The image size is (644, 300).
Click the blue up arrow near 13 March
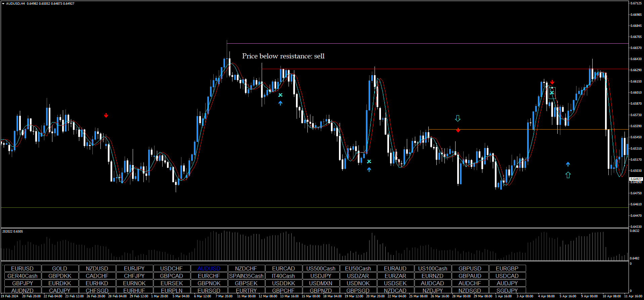pos(280,103)
